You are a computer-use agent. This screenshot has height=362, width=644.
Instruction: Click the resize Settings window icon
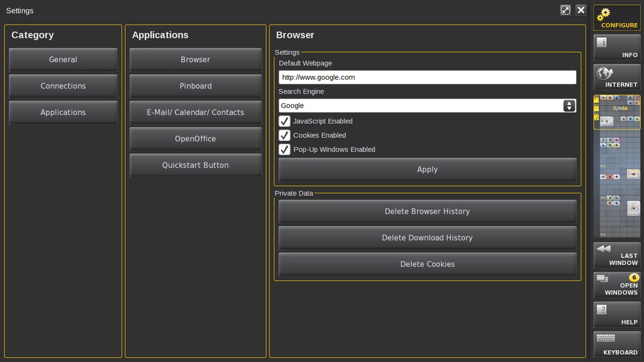(565, 10)
